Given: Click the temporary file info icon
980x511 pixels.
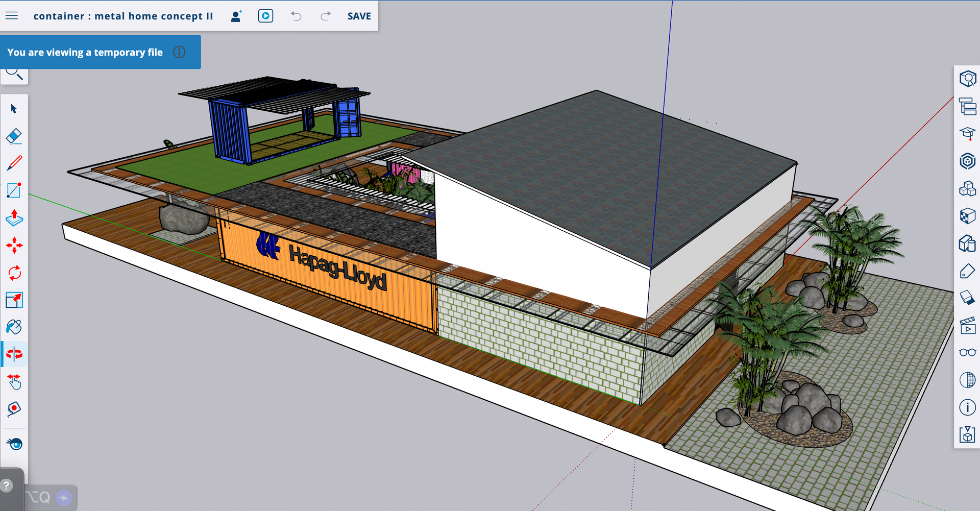Looking at the screenshot, I should [179, 52].
